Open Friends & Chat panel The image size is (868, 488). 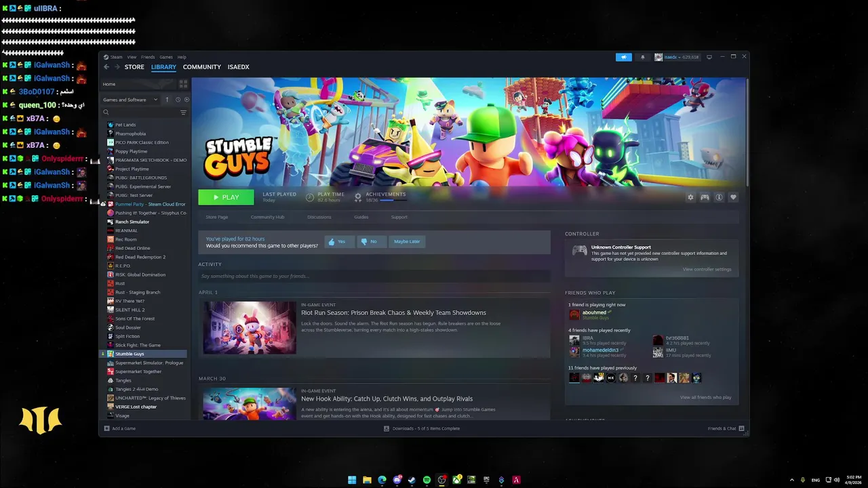tap(726, 428)
